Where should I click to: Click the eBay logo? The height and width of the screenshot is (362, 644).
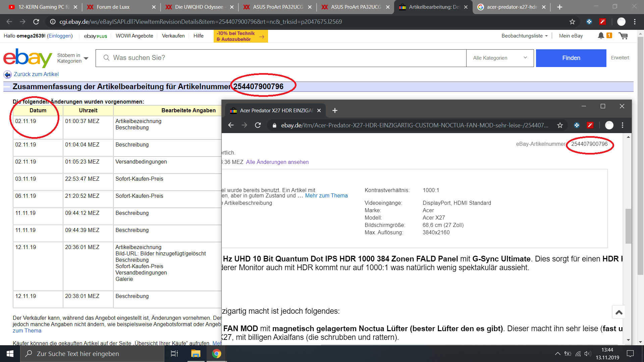point(28,58)
